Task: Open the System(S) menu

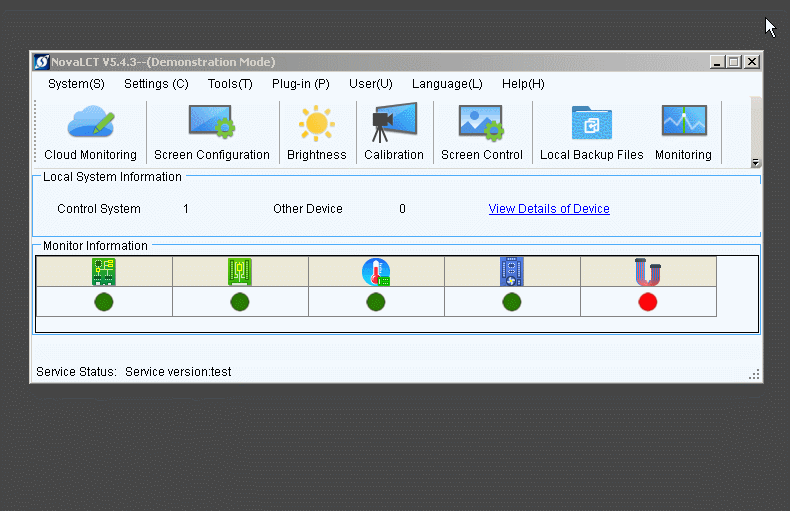Action: point(76,84)
